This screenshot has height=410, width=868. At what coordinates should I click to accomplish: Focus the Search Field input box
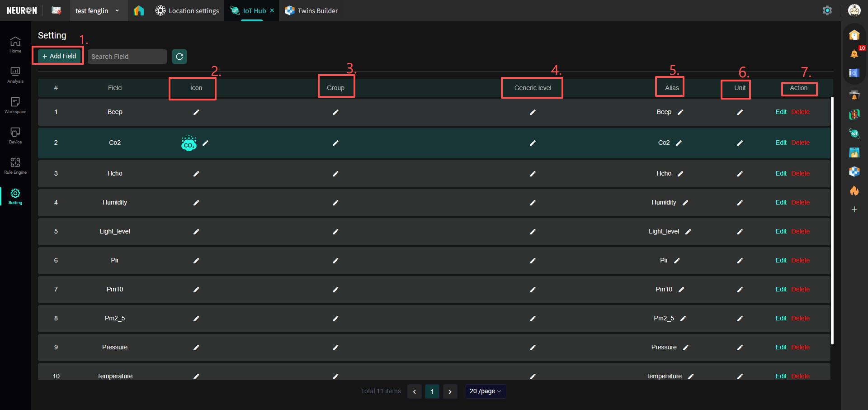click(x=127, y=57)
